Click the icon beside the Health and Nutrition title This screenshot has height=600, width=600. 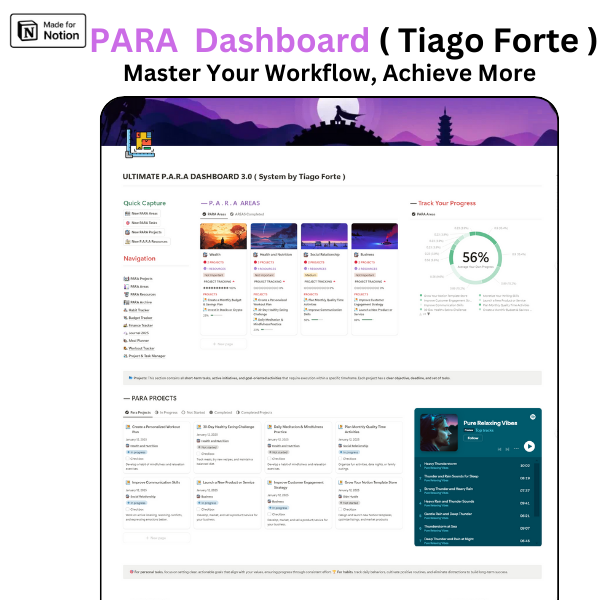255,254
